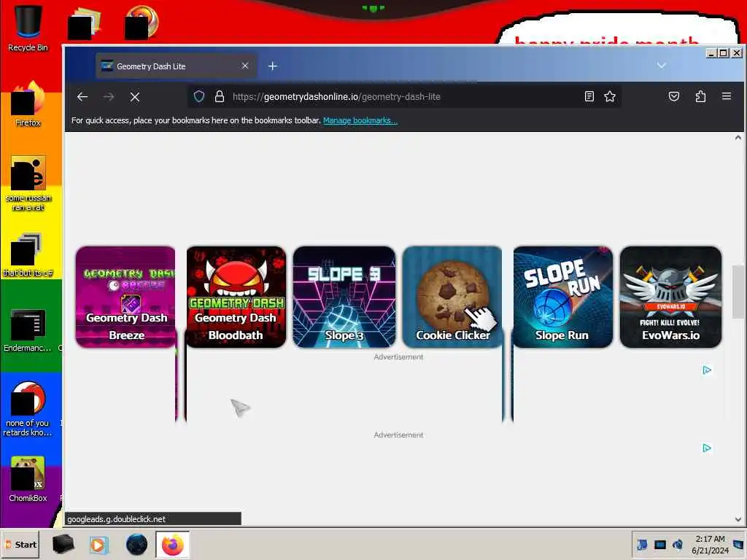Open the black box taskbar icon
Screen dimensions: 747x560
click(x=63, y=544)
